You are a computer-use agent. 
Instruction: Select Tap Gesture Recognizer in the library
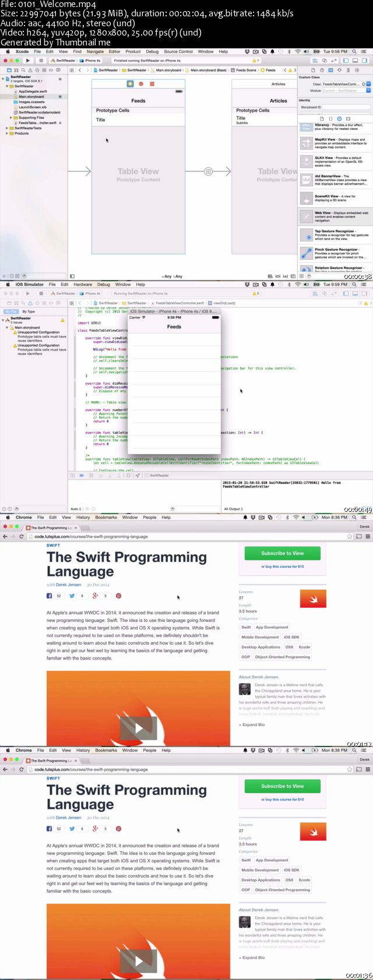tap(335, 235)
